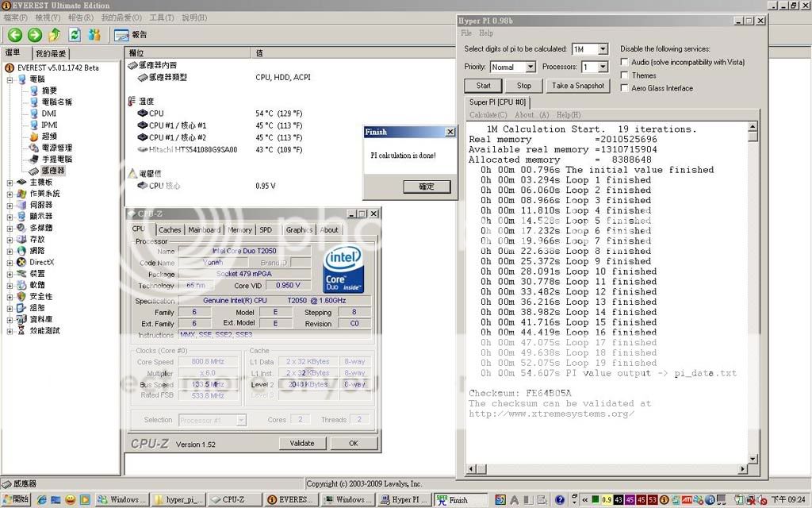This screenshot has width=812, height=508.
Task: Select the 安全性 shield icon
Action: (x=21, y=296)
